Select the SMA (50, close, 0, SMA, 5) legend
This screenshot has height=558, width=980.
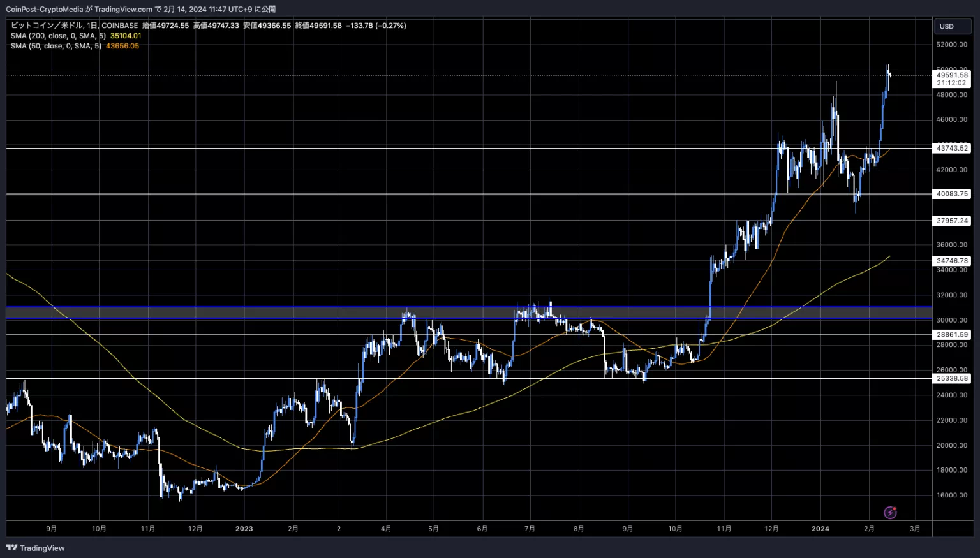56,46
